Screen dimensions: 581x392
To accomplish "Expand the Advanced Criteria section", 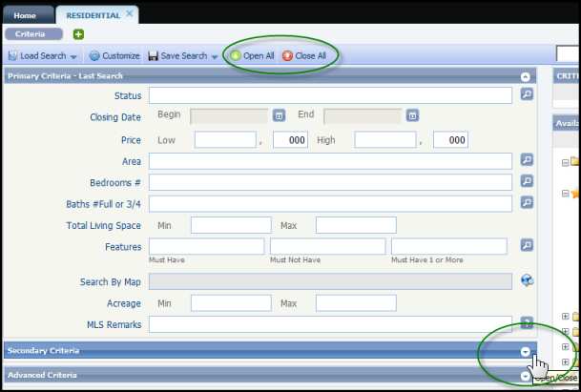I will [x=525, y=376].
